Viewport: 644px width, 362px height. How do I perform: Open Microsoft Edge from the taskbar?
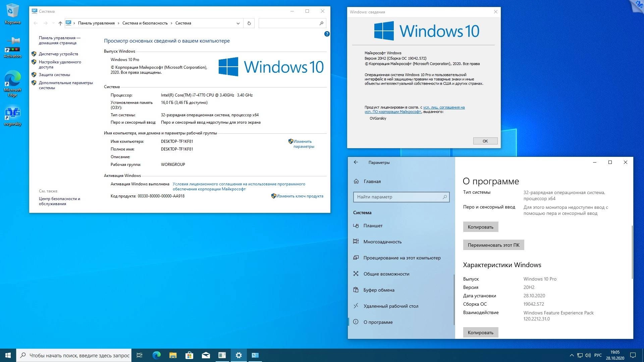point(156,355)
